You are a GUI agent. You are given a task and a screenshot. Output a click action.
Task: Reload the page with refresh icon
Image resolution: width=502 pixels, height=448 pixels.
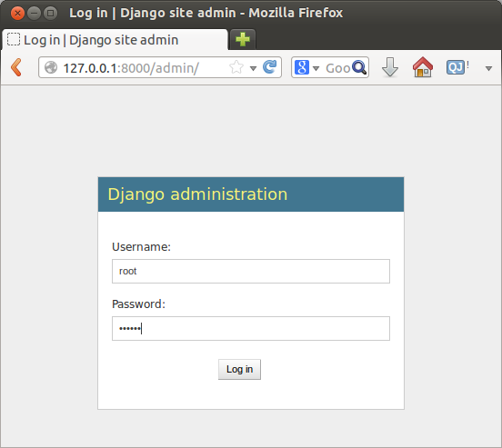270,67
